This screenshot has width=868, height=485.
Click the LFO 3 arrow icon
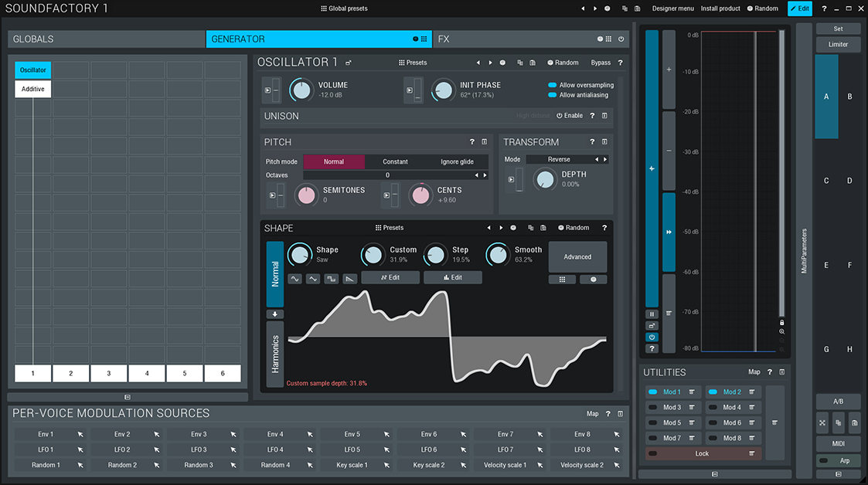pyautogui.click(x=233, y=450)
